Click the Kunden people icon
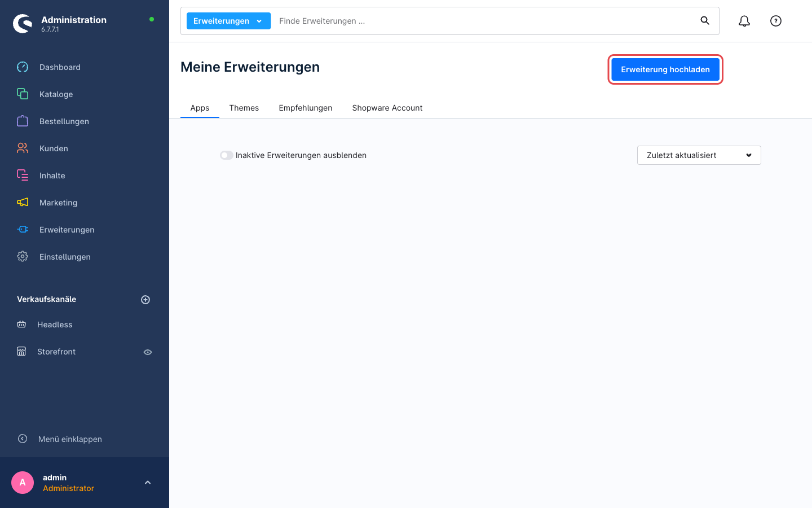Screen dimensions: 812x508 [23, 148]
